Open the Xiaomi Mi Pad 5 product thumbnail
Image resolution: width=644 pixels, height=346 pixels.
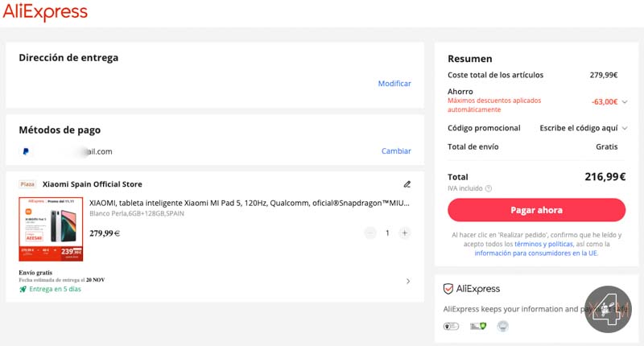51,229
